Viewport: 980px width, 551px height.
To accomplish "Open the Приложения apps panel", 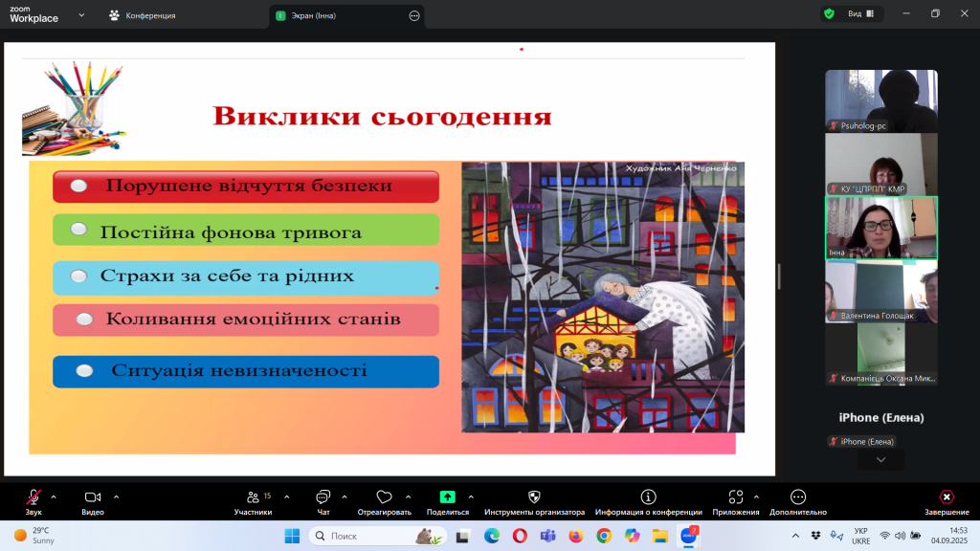I will click(x=736, y=501).
